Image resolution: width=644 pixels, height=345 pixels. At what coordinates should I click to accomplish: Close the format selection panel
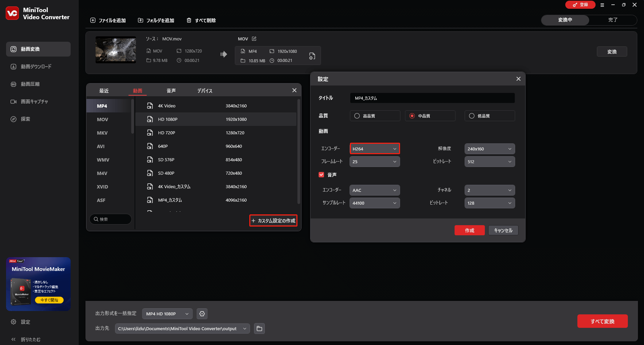tap(294, 90)
